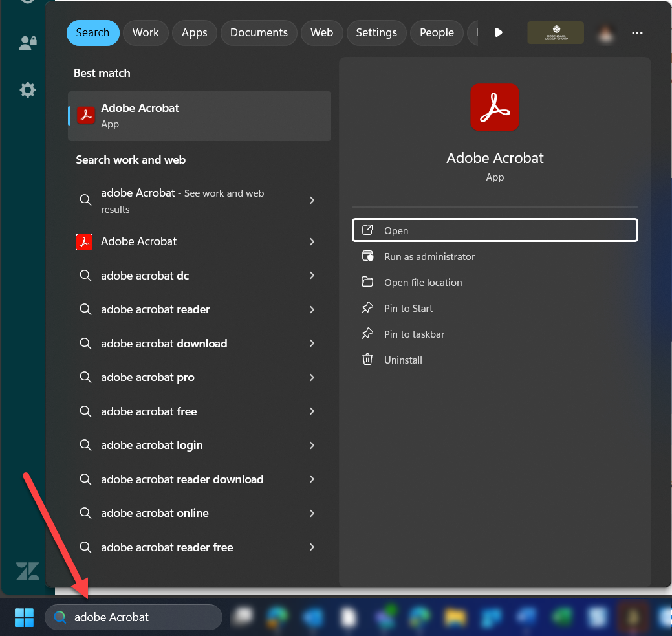672x636 pixels.
Task: Click the search icon beside 'adobe acrobat login'
Action: [x=85, y=445]
